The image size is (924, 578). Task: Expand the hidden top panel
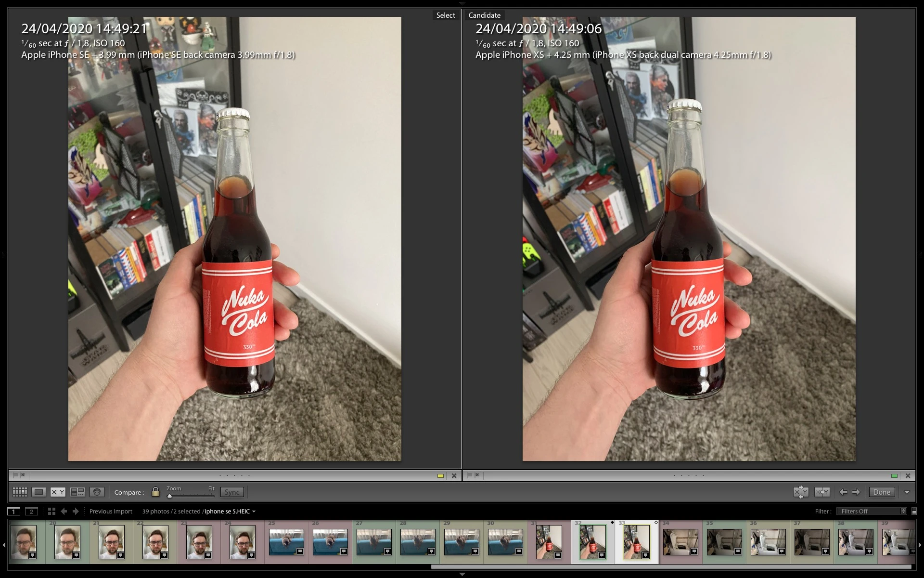coord(462,3)
